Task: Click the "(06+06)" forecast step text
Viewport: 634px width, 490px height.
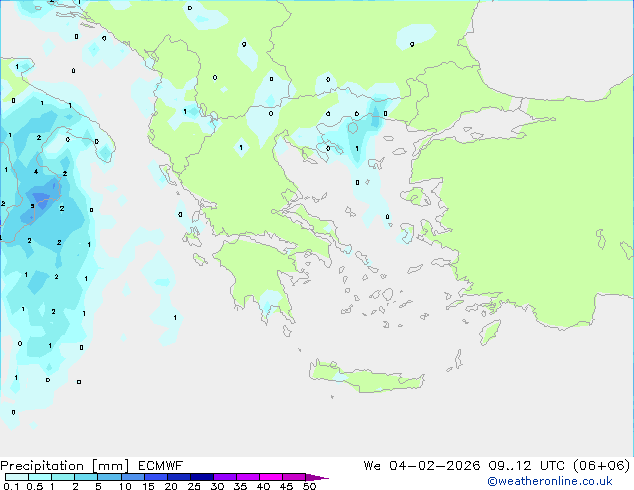Action: (602, 466)
